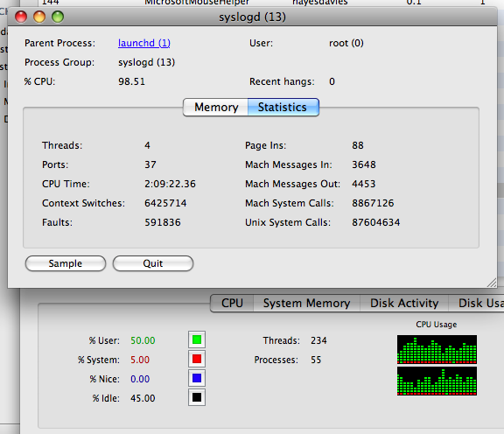Click the syslogd Threads value 4
The image size is (504, 434).
click(147, 145)
